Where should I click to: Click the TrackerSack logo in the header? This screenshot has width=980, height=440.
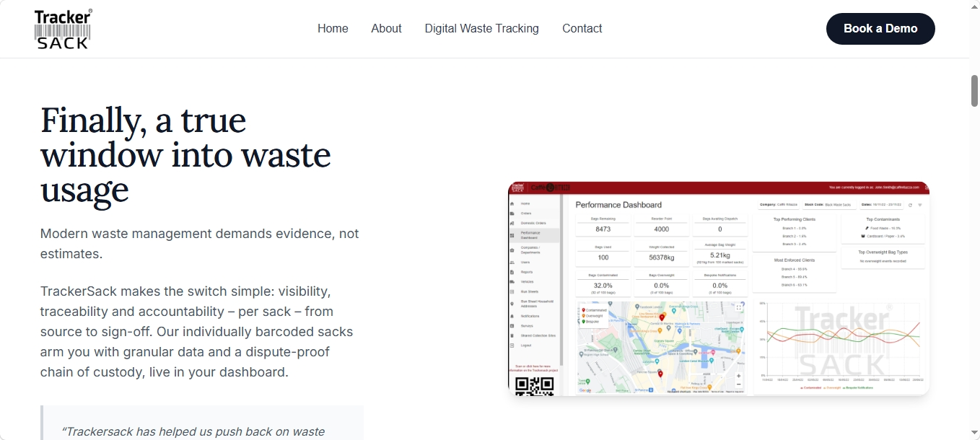(64, 29)
